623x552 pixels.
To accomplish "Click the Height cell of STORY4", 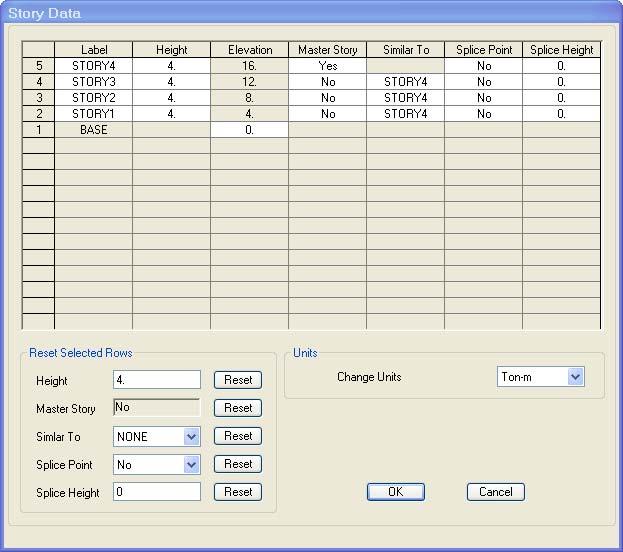I will click(171, 66).
